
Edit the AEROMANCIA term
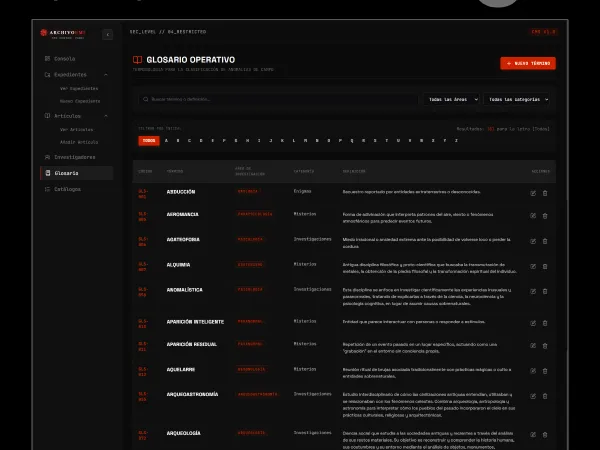coord(533,216)
